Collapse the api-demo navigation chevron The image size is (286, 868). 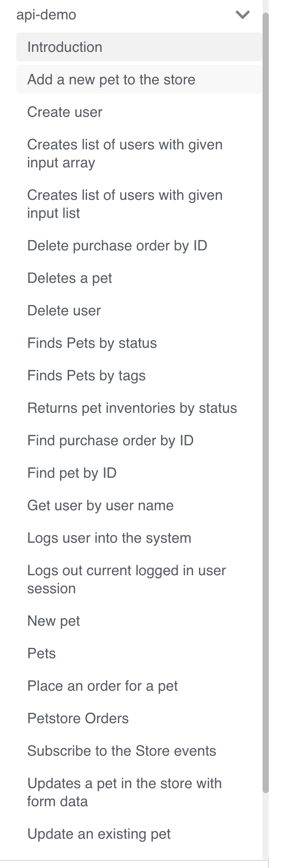(x=242, y=14)
